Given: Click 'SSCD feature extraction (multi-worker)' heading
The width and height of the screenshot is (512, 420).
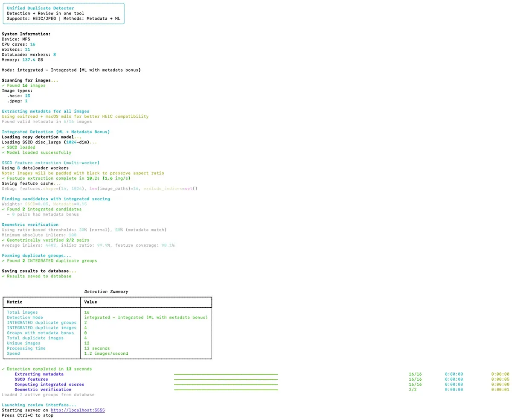Looking at the screenshot, I should [x=50, y=163].
